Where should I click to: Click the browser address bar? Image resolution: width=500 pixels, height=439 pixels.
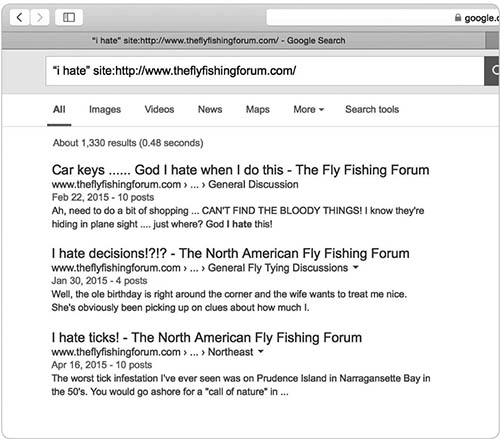coord(383,17)
